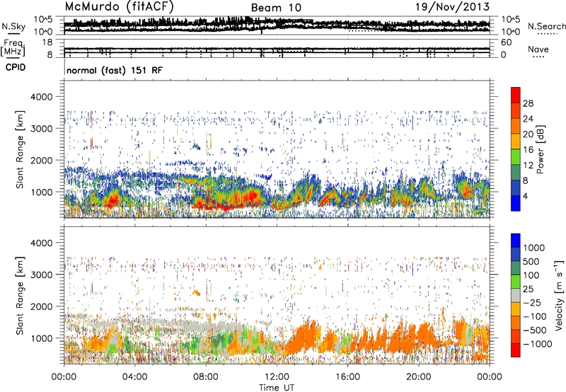Image resolution: width=566 pixels, height=392 pixels.
Task: Select the Freq. [MHz] axis label
Action: 13,47
